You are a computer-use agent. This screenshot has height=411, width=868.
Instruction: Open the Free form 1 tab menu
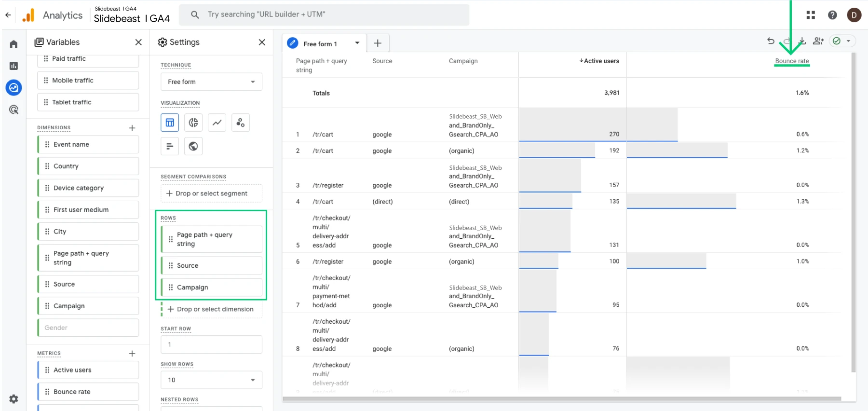tap(357, 43)
